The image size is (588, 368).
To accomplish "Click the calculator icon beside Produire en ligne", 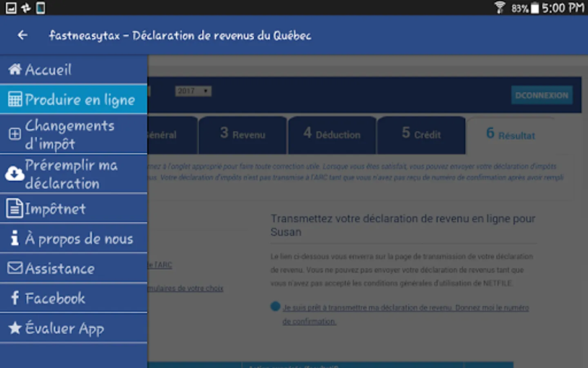I will click(15, 99).
